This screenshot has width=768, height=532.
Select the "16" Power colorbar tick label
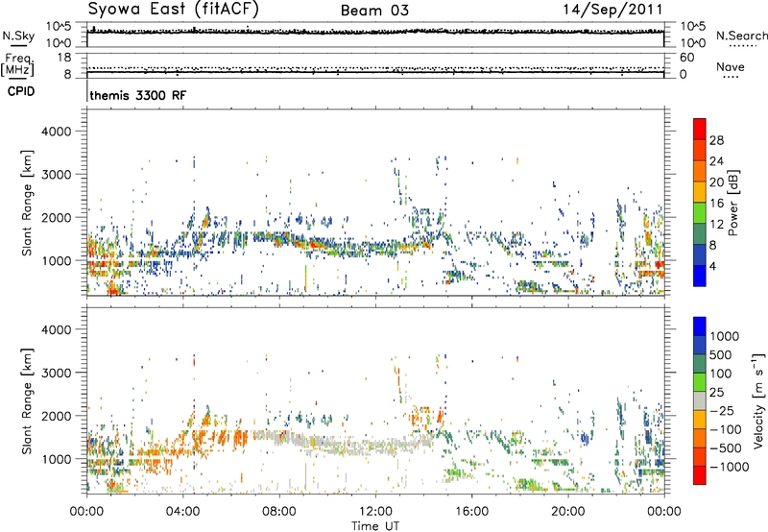click(x=716, y=204)
